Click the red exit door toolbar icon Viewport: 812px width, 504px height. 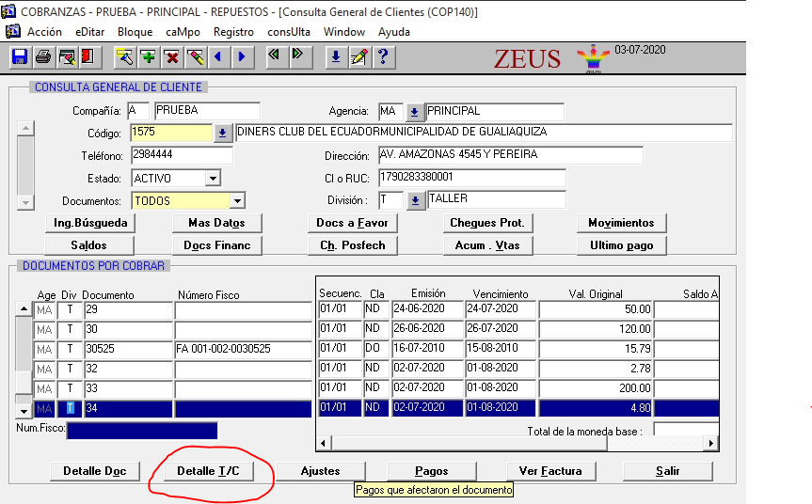click(x=88, y=57)
